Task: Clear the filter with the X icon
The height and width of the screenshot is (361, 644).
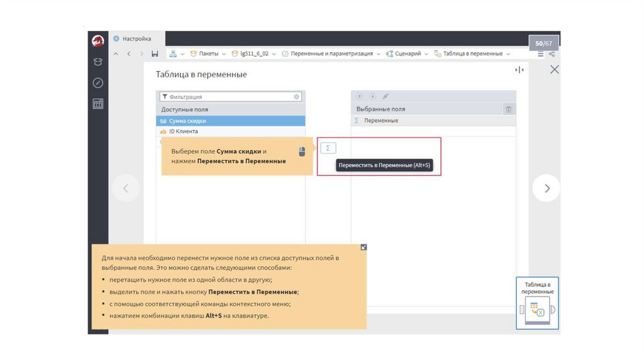Action: click(x=297, y=97)
